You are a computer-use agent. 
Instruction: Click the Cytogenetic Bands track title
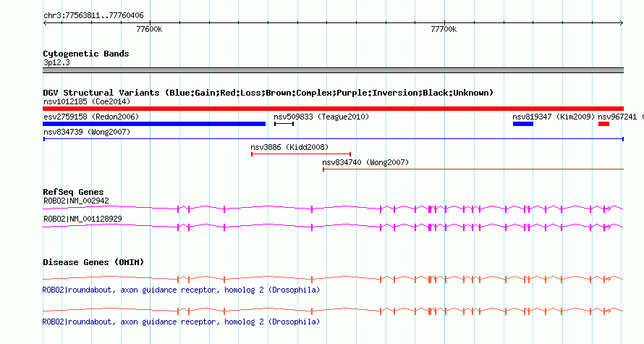pyautogui.click(x=86, y=54)
